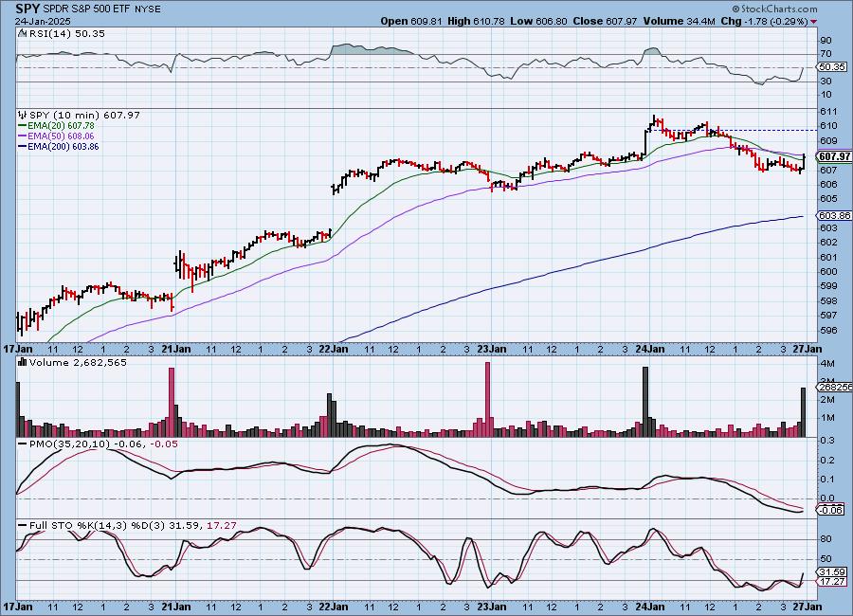
Task: Click the Volume 2,682,565 panel label
Action: click(78, 362)
